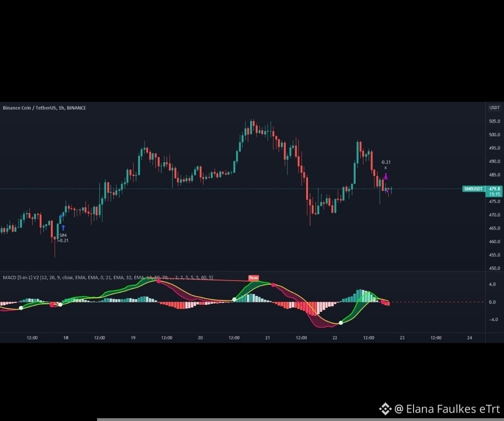Click the MACD −4.0 scale label
This screenshot has height=421, width=504.
click(x=493, y=319)
